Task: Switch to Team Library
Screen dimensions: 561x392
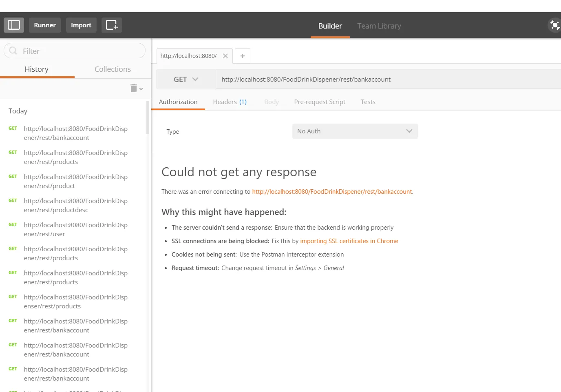Action: click(379, 26)
